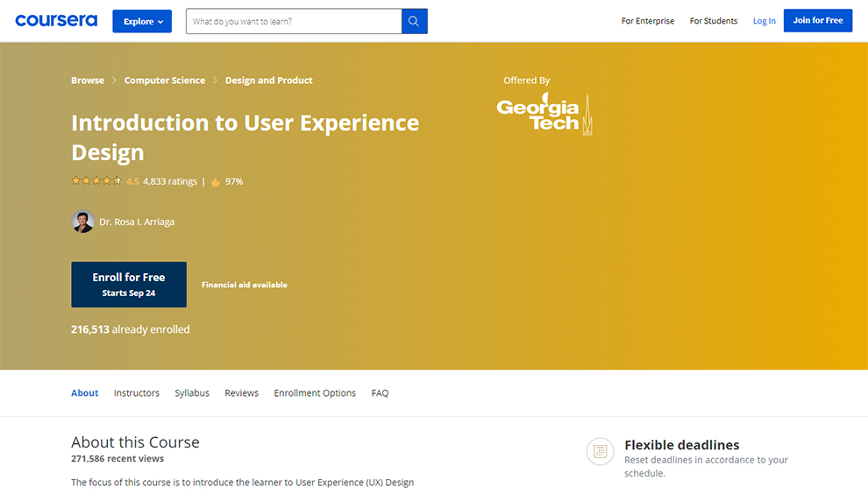Click the Flexible deadlines calendar icon
Screen dimensions: 868x494
600,451
